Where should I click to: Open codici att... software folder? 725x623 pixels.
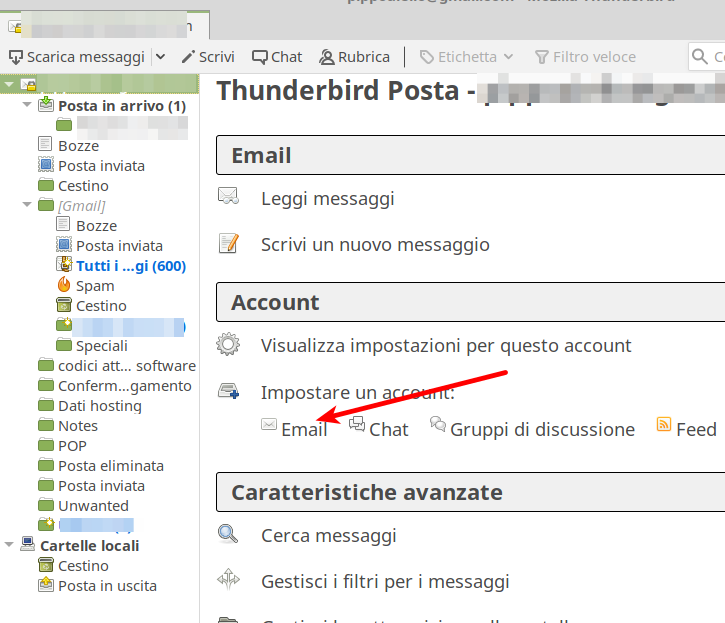click(127, 366)
